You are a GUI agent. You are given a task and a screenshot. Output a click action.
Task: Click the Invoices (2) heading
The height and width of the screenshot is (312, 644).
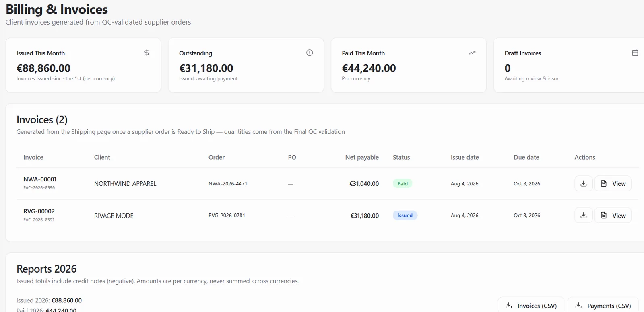(42, 120)
